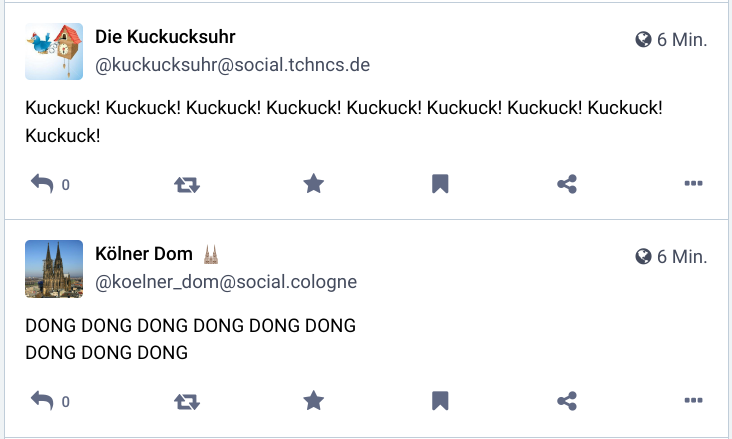Screen dimensions: 732x439
Task: Favourite the Kölner Dom post
Action: 314,401
